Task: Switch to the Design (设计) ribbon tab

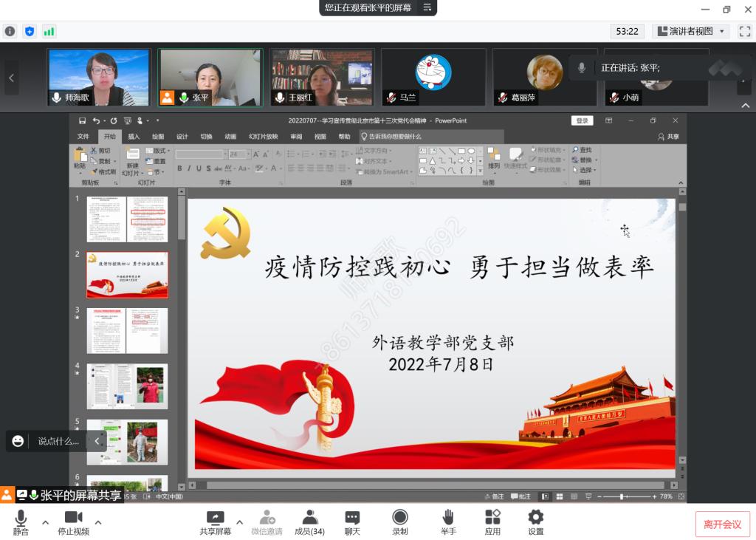Action: point(182,137)
